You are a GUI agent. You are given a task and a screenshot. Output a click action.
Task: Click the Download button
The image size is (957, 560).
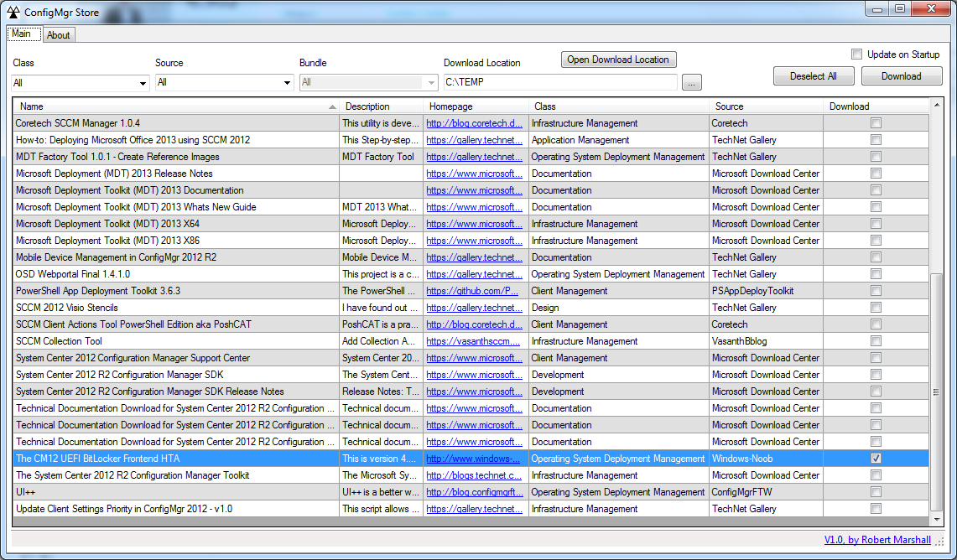point(902,76)
